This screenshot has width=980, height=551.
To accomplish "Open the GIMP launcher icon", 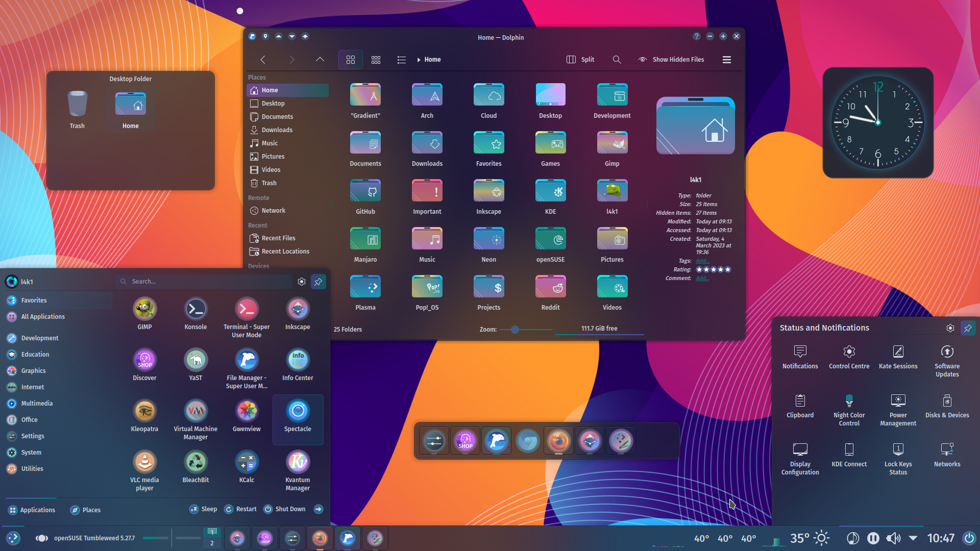I will 144,309.
